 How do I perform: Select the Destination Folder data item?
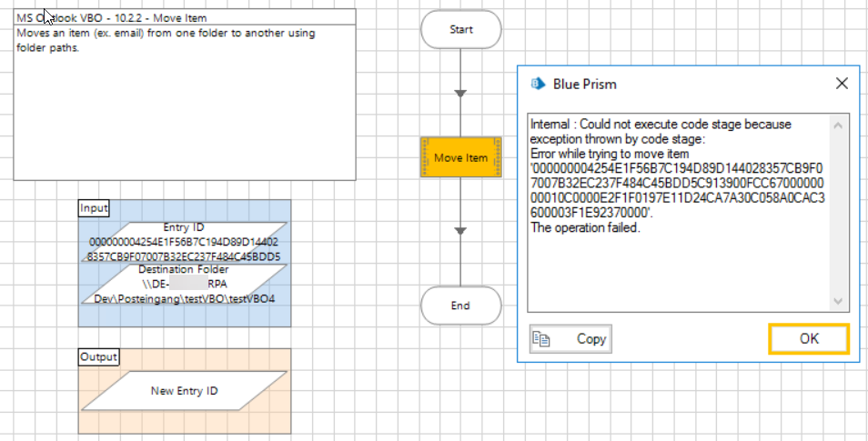coord(185,284)
